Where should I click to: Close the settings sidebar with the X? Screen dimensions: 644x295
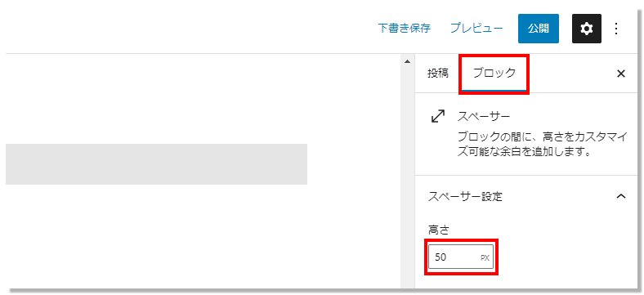click(x=621, y=74)
